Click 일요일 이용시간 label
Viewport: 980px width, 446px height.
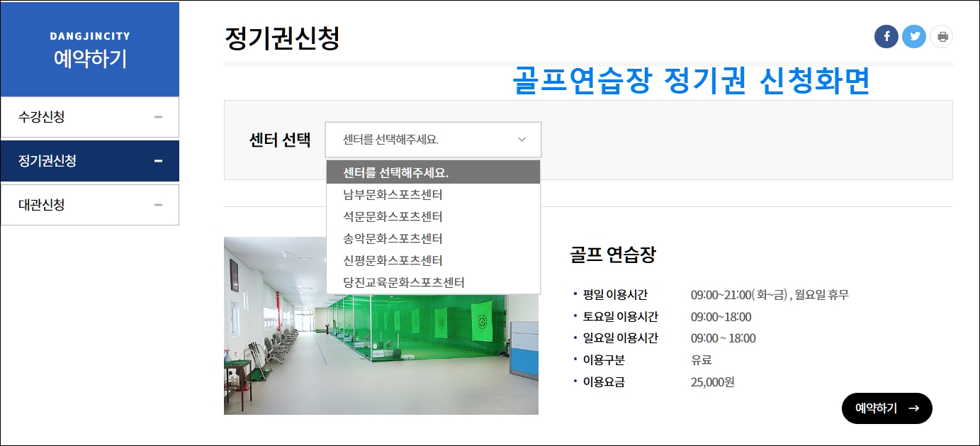(620, 338)
